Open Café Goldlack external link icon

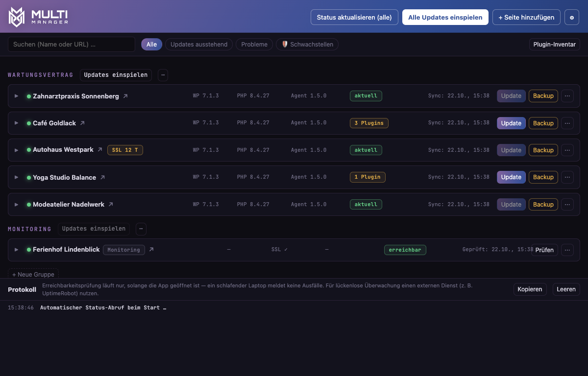pyautogui.click(x=82, y=123)
